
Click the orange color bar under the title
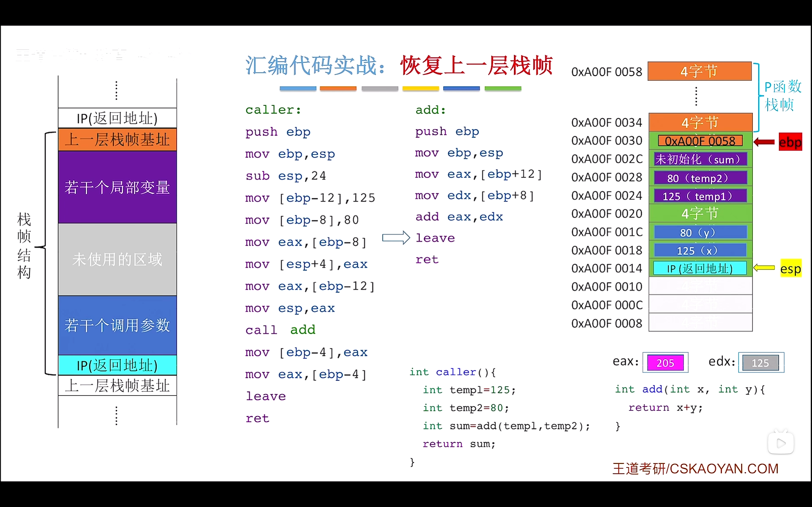click(x=338, y=88)
